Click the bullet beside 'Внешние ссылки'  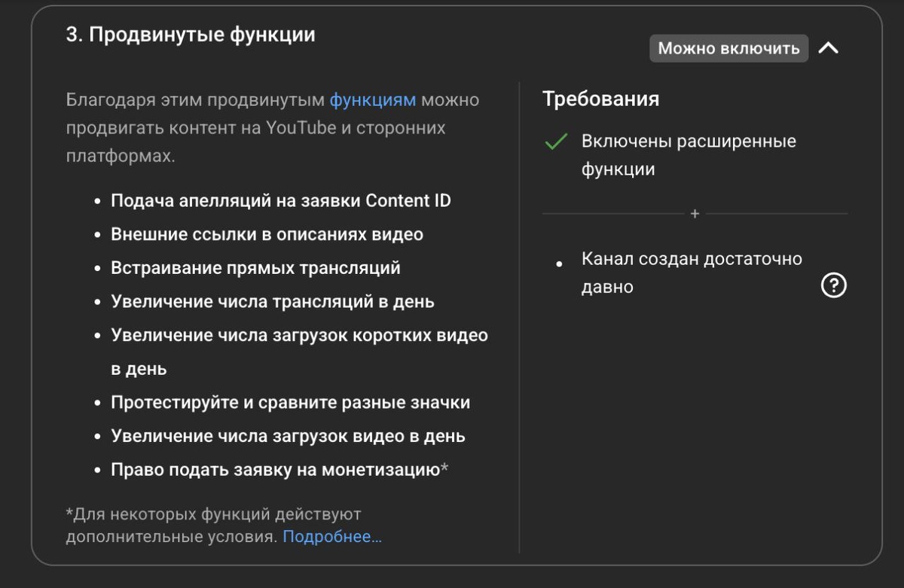point(96,234)
